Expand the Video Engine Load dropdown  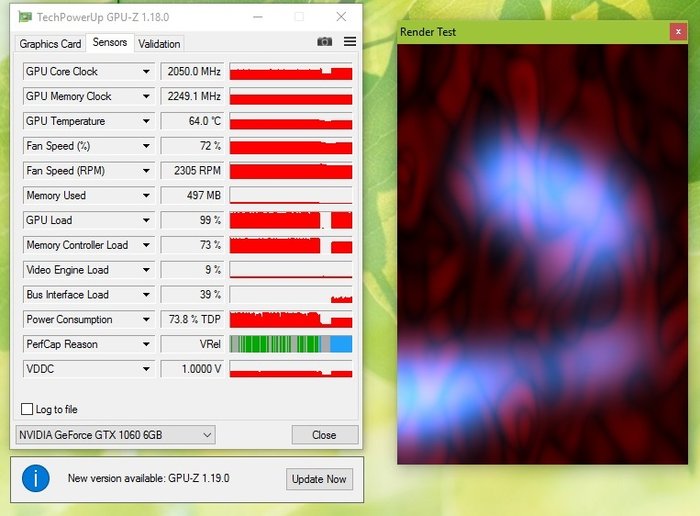coord(146,270)
